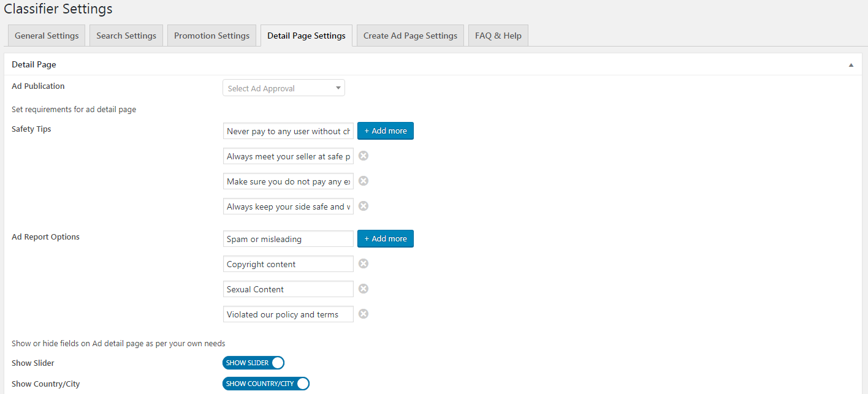Screen dimensions: 868x394
Task: Delete 'Violated our policy and terms' option
Action: [364, 314]
